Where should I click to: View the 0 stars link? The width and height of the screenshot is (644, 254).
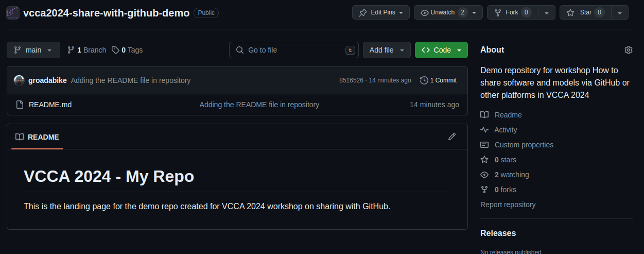506,160
